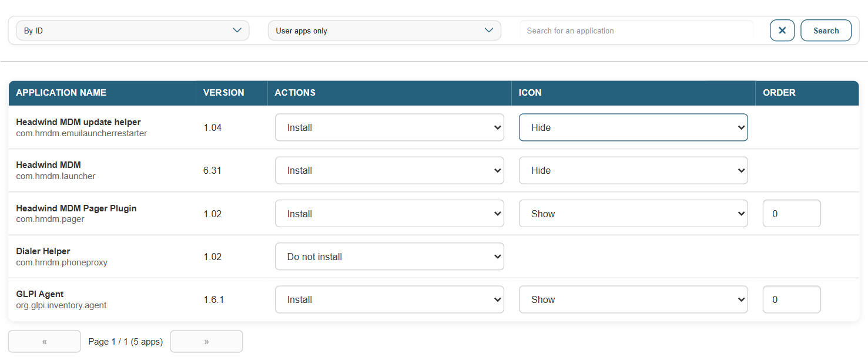Open the User apps only dropdown

click(x=384, y=31)
